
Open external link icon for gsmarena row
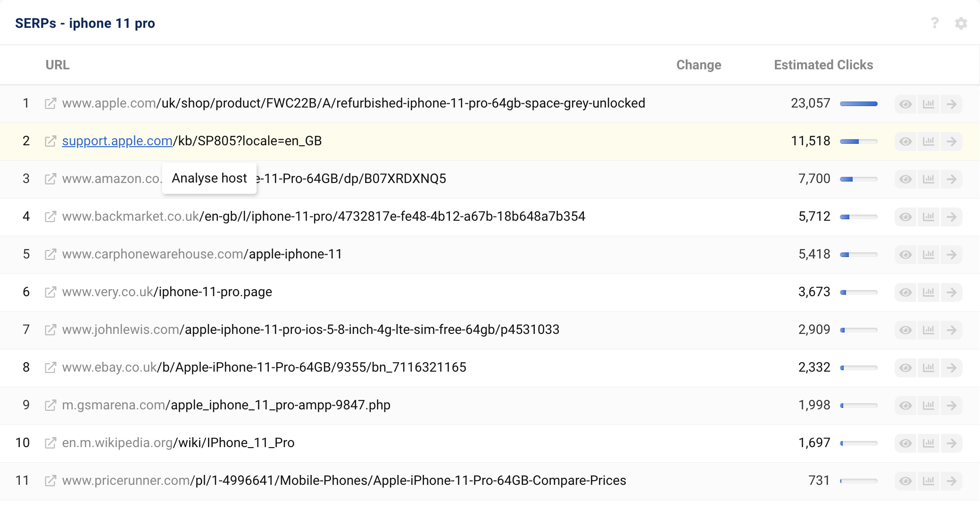coord(50,405)
